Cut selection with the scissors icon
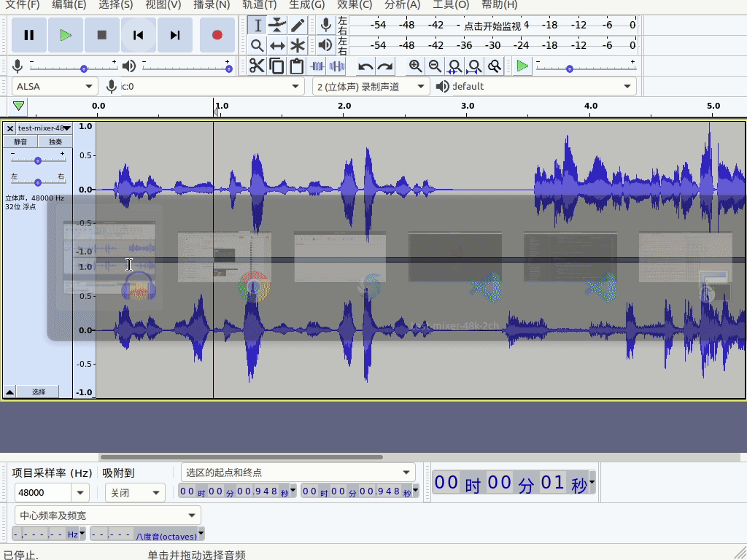747x560 pixels. point(257,66)
